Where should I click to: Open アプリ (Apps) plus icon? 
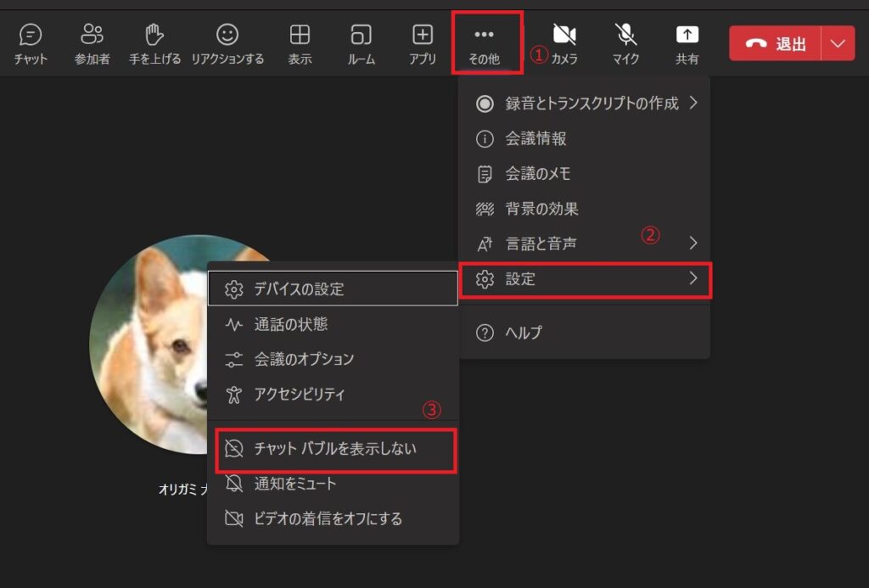pos(423,35)
